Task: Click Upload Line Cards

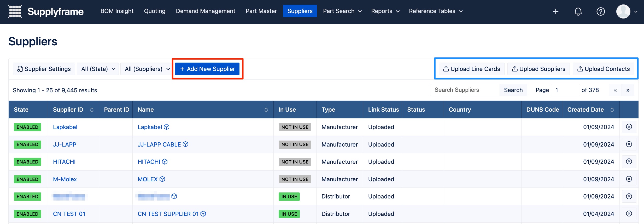Action: (472, 69)
